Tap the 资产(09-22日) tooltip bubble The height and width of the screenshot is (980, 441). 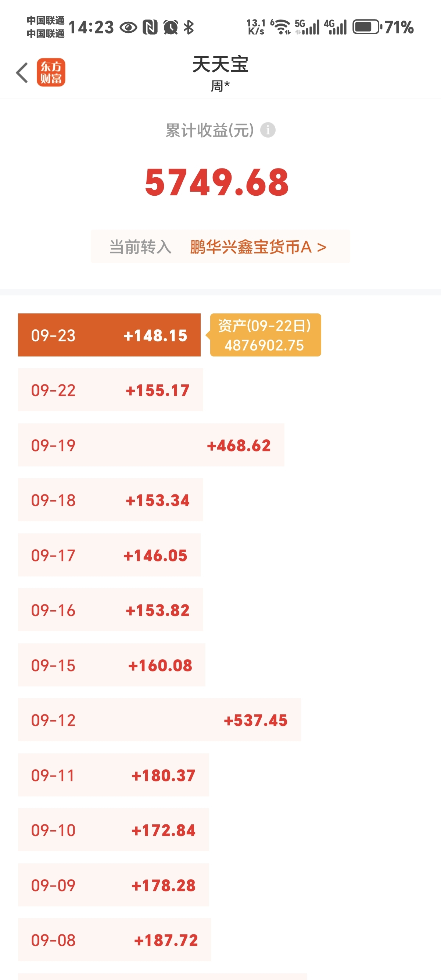click(x=265, y=335)
